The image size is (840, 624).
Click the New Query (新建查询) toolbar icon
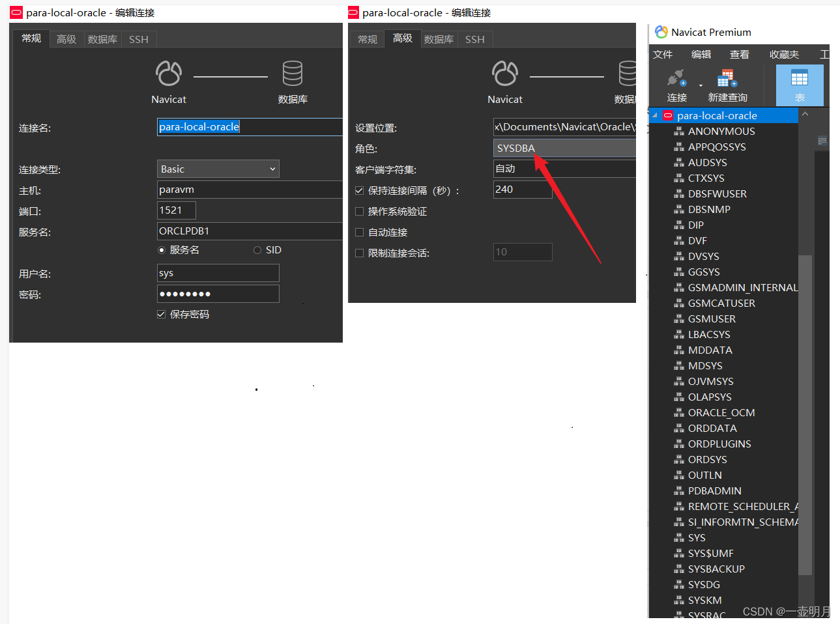coord(727,78)
